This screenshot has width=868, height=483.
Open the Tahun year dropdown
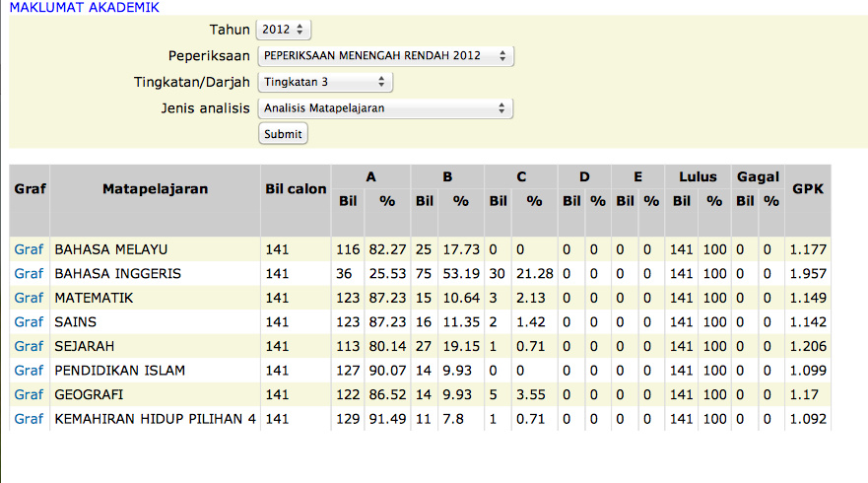pyautogui.click(x=284, y=30)
